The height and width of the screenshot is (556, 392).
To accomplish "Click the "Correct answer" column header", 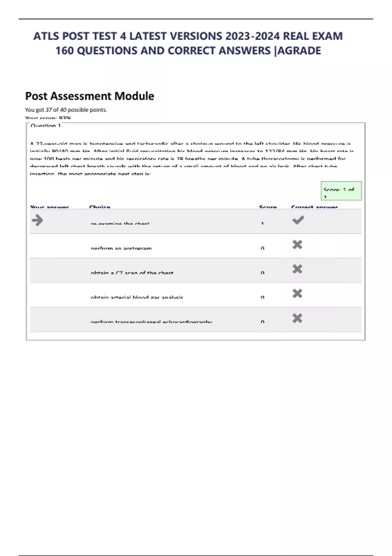I will [x=314, y=207].
